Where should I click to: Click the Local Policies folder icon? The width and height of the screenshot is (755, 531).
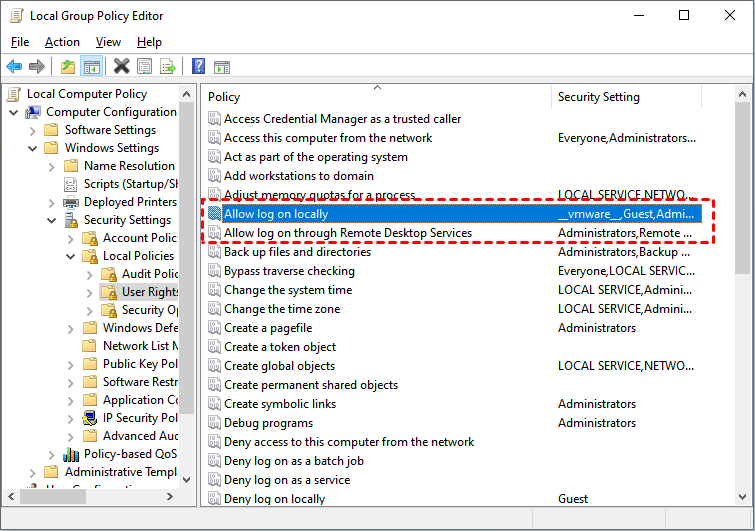point(90,256)
